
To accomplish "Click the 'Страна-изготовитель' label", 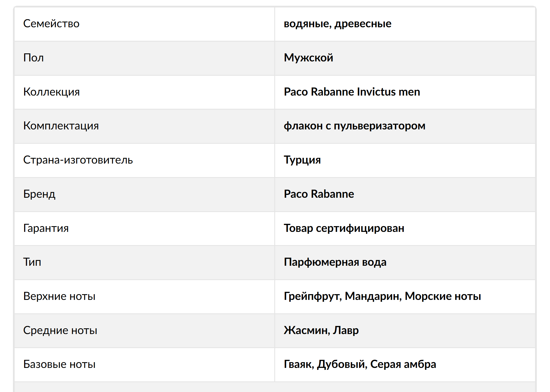I will point(78,160).
